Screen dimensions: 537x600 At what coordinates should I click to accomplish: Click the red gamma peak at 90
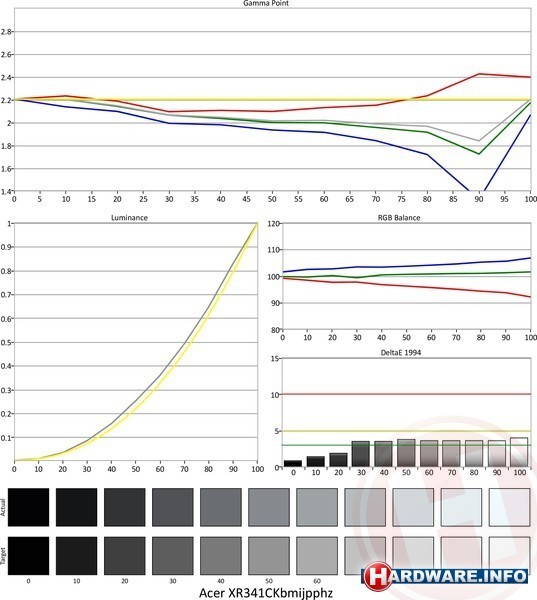tap(479, 74)
